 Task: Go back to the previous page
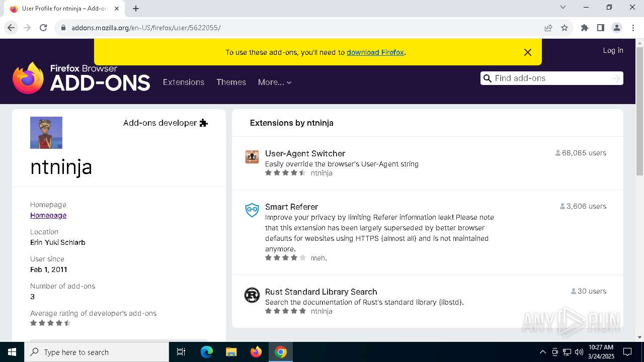click(11, 28)
